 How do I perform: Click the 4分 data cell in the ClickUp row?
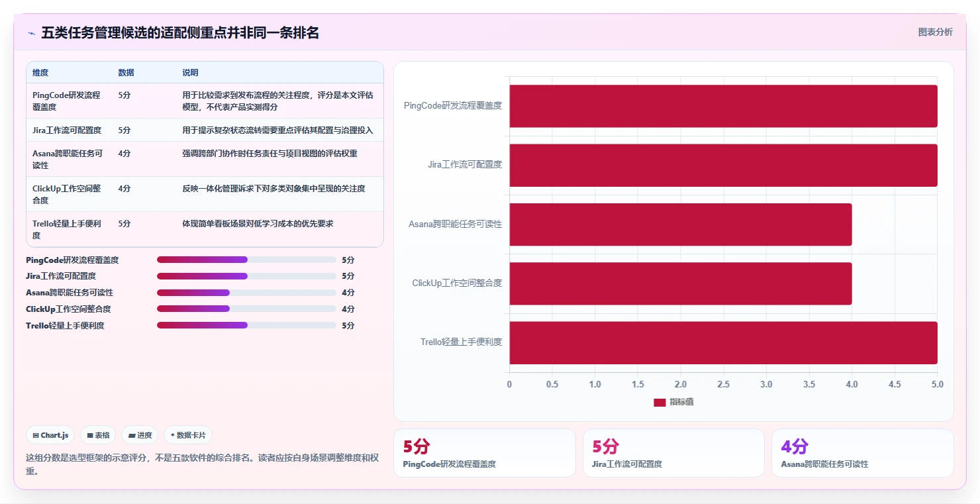144,194
